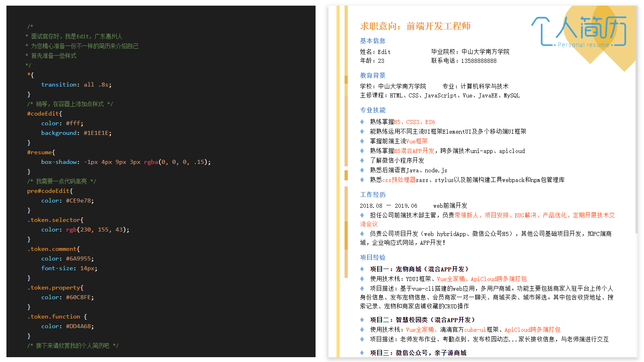Select the 基本信息 section heading
Screen dimensions: 644x362
pos(373,41)
